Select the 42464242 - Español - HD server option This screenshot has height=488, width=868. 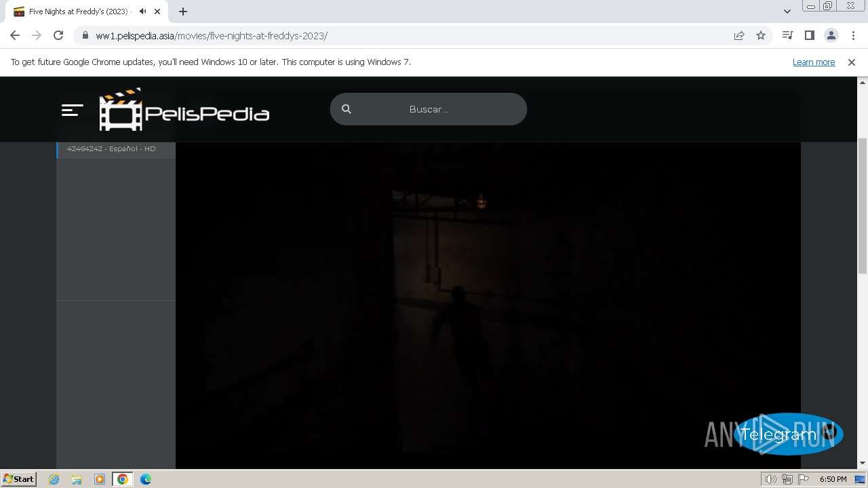(116, 149)
